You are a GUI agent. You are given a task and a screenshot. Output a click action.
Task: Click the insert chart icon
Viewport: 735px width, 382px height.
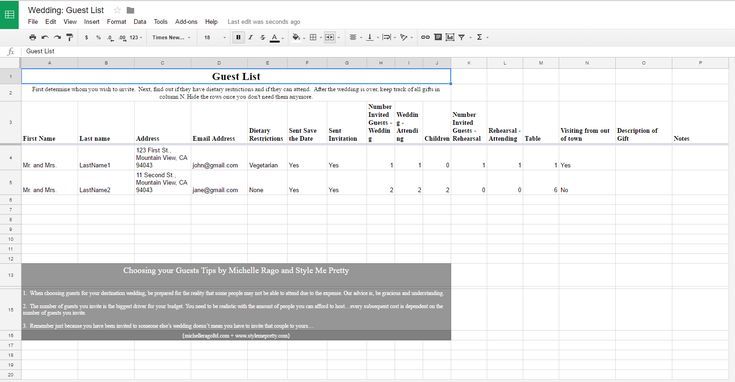[450, 37]
